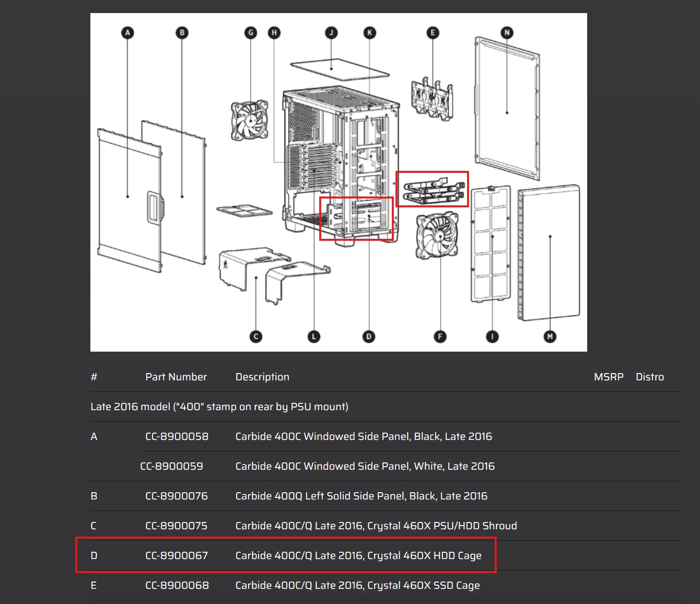700x604 pixels.
Task: Click the letter E in the table's # column
Action: (94, 585)
